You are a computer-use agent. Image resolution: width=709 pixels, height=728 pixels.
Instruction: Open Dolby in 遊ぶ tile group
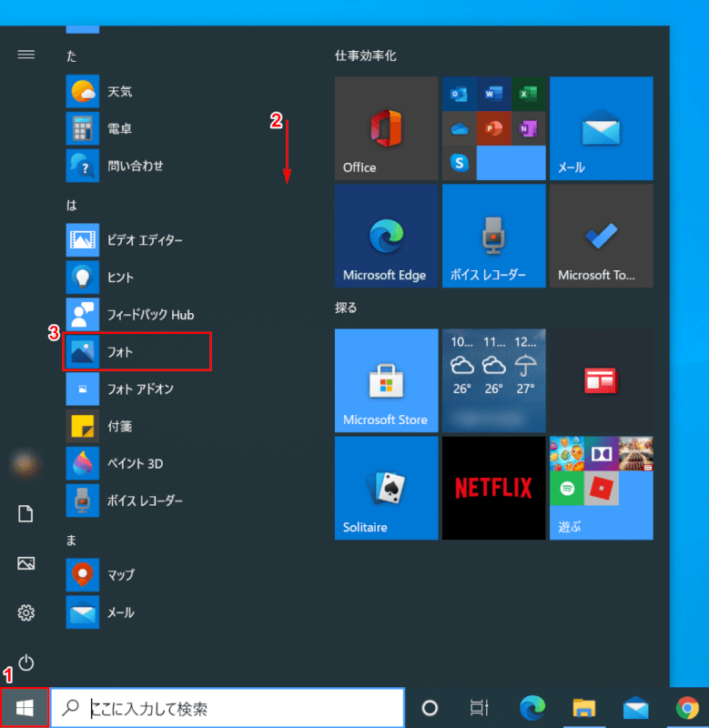(x=602, y=453)
